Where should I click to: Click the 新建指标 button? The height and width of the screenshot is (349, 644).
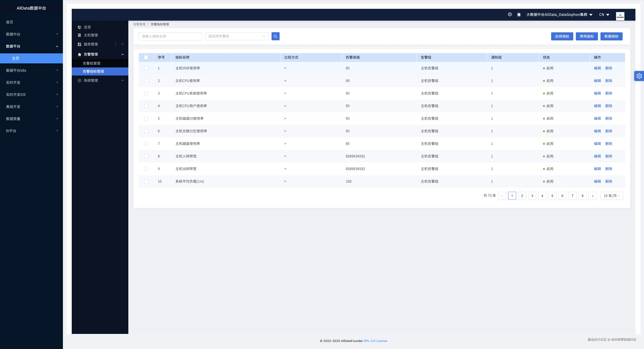click(x=611, y=36)
